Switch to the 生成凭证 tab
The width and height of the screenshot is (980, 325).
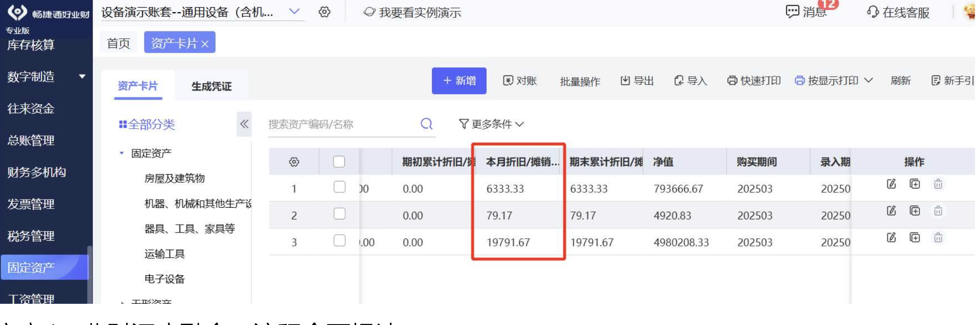[211, 86]
